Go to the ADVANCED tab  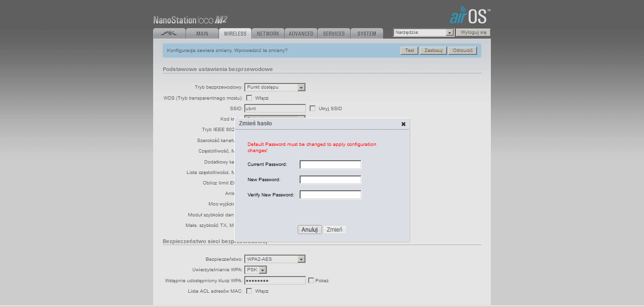[x=301, y=34]
